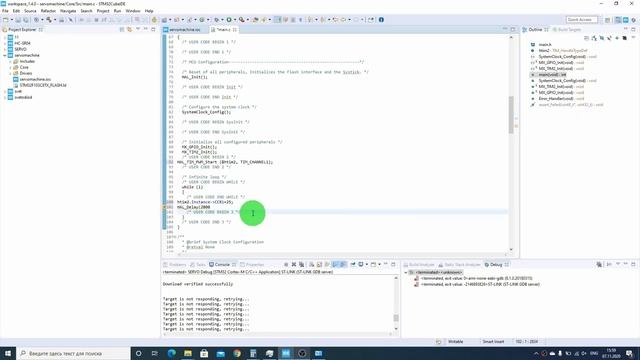
Task: Open the Project Explorer view menu
Action: [x=138, y=29]
